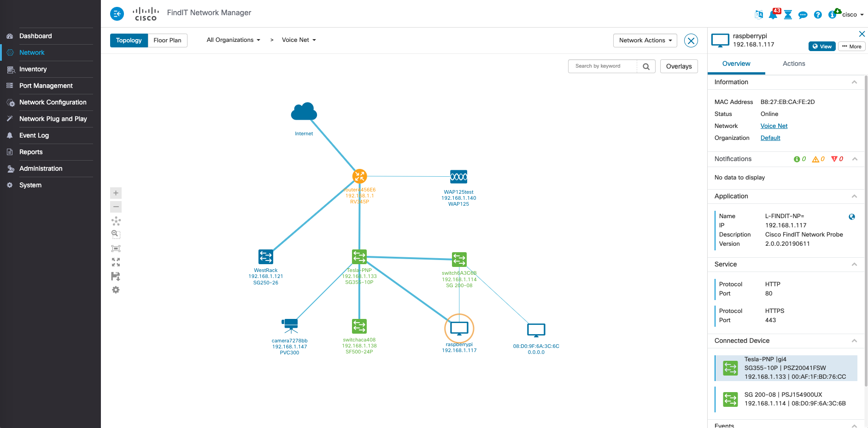Click the camera7278bb device icon
The width and height of the screenshot is (868, 428).
(290, 326)
